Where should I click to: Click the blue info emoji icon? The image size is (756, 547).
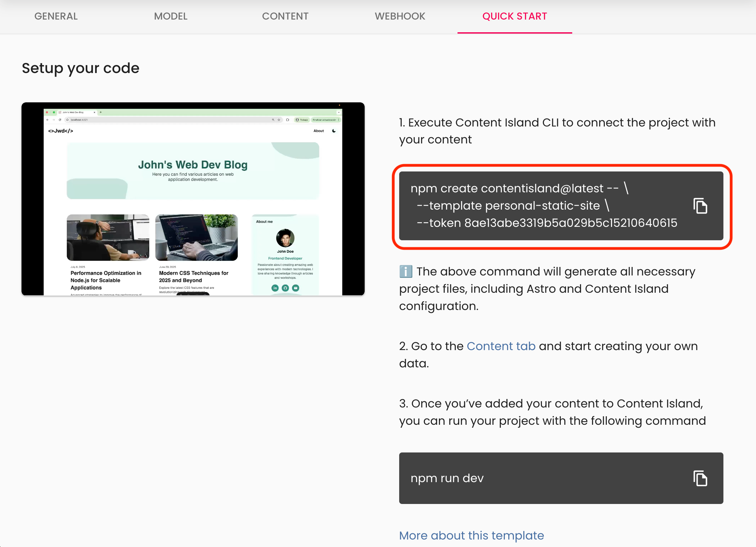(406, 272)
